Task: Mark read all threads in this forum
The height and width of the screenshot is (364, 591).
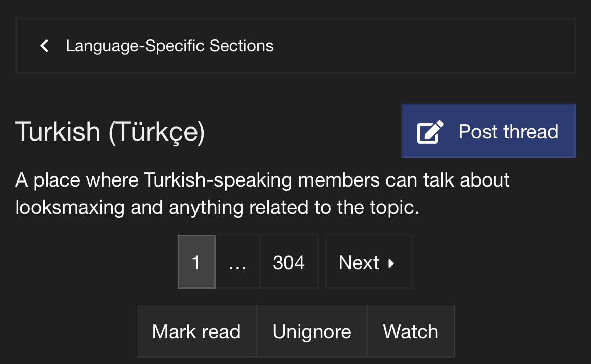Action: (196, 331)
